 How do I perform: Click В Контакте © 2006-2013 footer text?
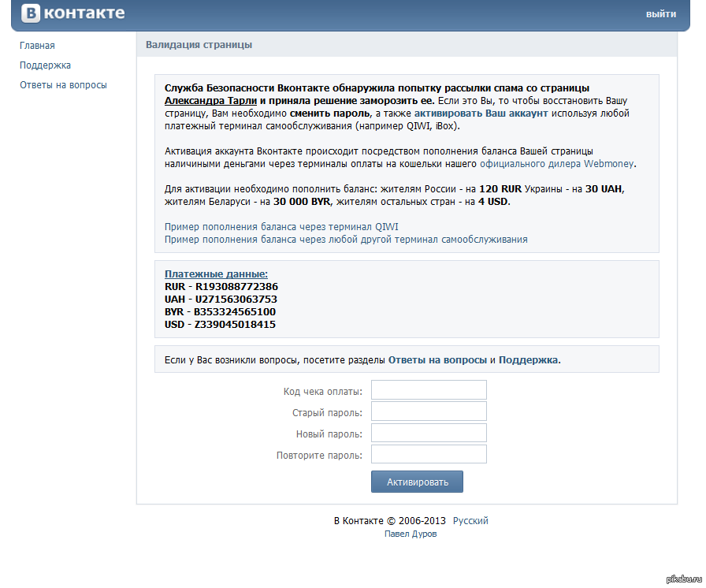tap(390, 521)
